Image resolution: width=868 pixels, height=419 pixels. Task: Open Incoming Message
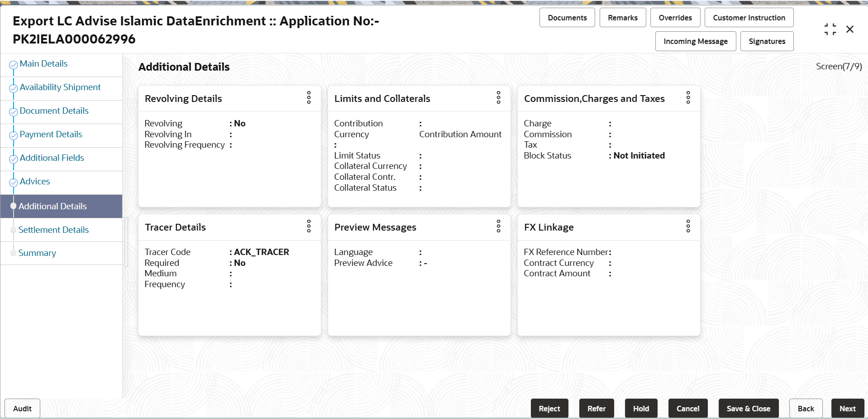click(695, 41)
